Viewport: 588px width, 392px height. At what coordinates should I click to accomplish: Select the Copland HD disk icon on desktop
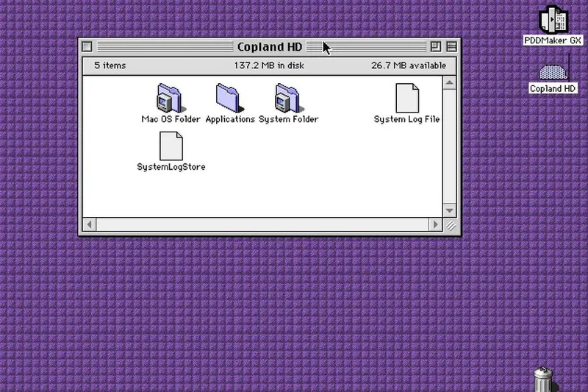(x=554, y=71)
